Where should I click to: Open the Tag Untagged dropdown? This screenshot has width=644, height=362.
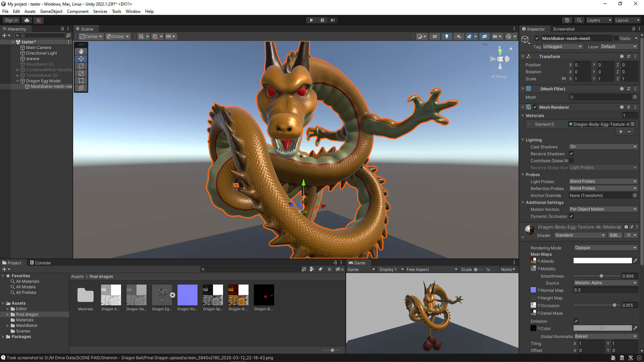click(x=562, y=47)
